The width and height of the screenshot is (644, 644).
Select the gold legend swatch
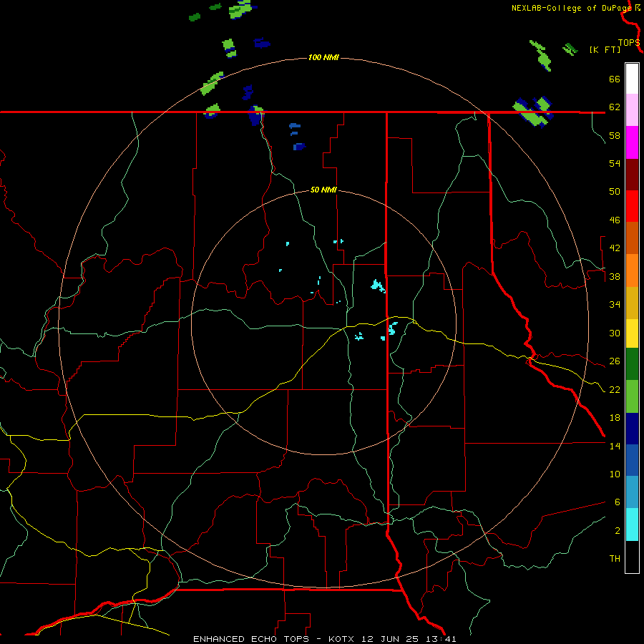click(x=632, y=303)
